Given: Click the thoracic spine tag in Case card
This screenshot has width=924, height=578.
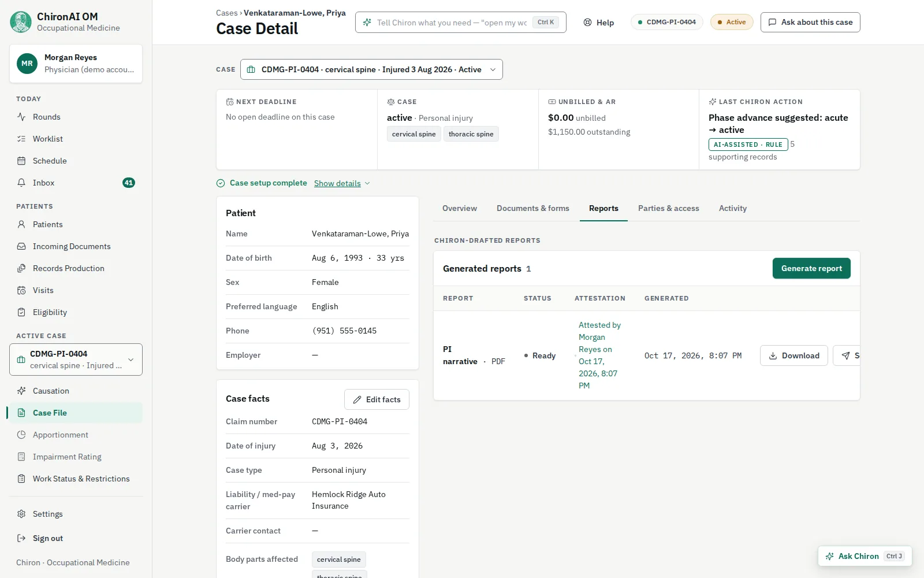Looking at the screenshot, I should (471, 134).
